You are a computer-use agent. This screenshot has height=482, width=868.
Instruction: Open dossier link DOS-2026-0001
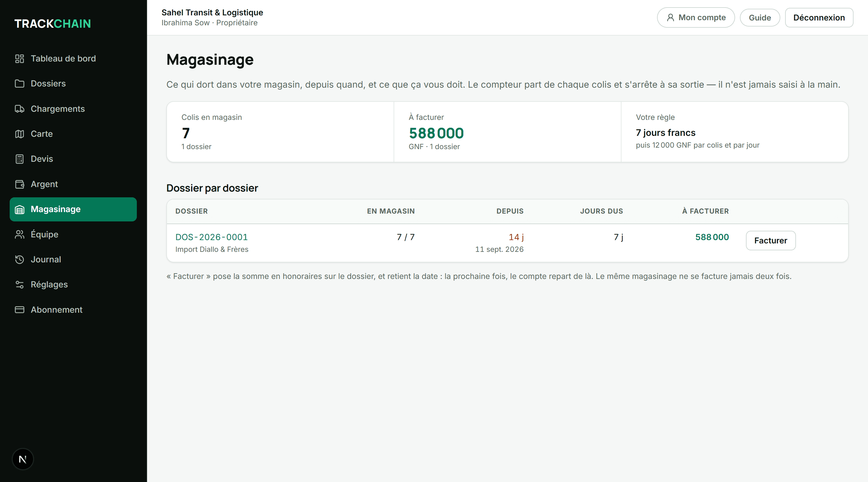pos(212,237)
